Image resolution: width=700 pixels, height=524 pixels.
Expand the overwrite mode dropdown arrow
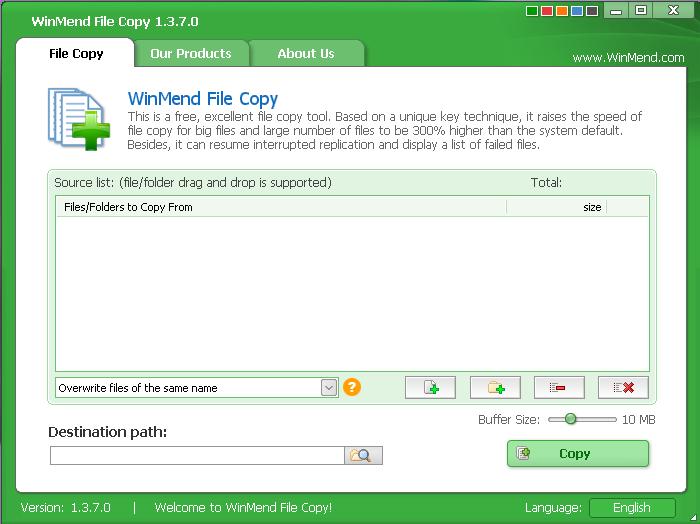[329, 387]
